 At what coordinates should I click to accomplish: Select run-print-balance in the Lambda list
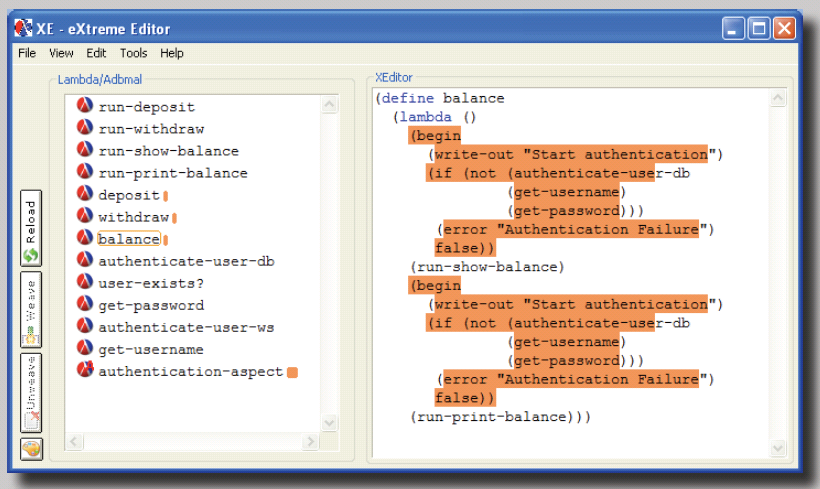[172, 173]
